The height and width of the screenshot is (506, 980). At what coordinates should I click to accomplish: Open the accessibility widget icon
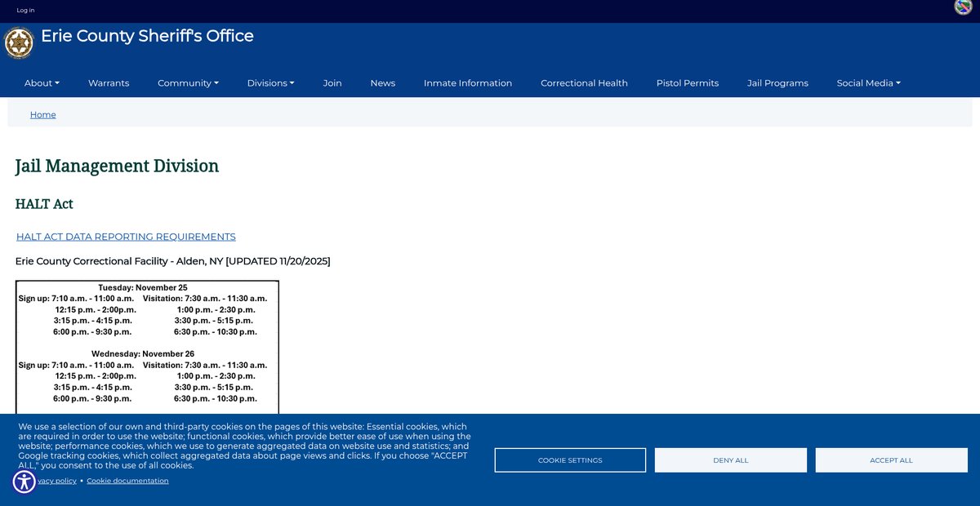click(24, 482)
